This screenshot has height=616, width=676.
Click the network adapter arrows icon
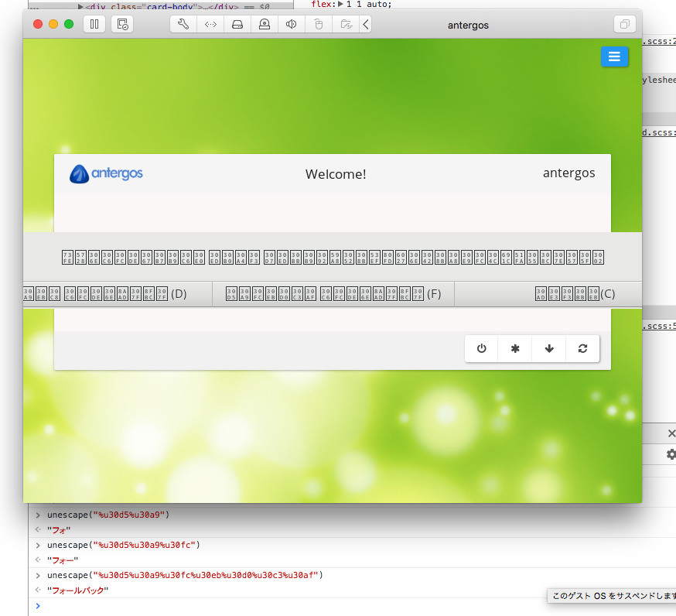coord(210,24)
